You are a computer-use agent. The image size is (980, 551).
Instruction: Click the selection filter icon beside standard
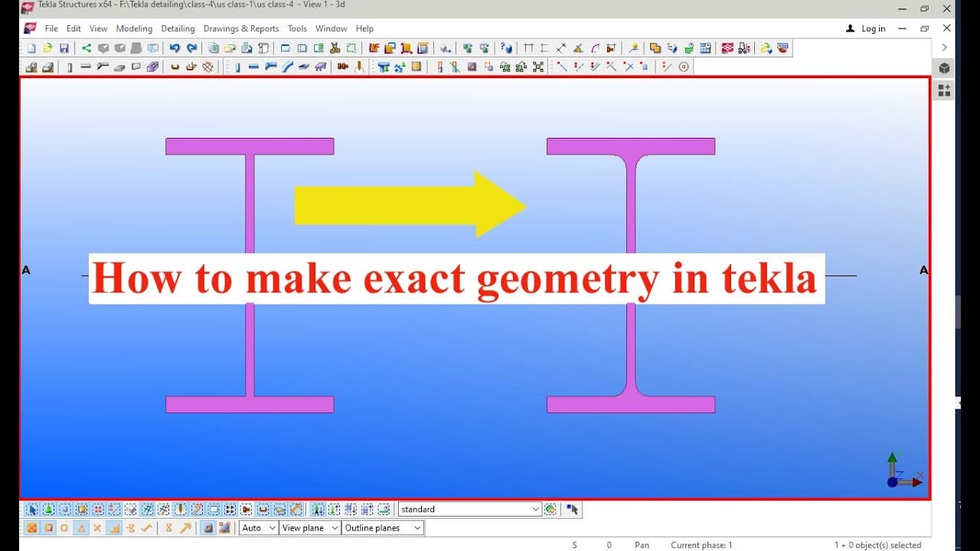click(550, 509)
